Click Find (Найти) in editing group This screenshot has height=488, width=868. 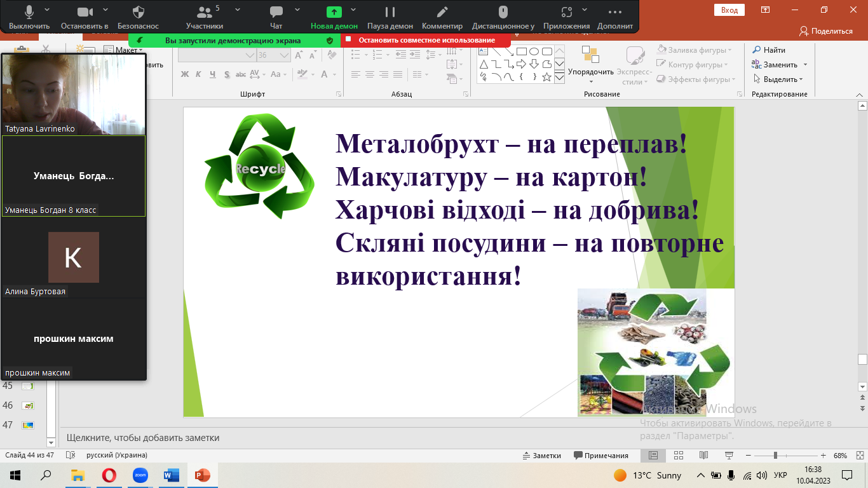point(769,50)
